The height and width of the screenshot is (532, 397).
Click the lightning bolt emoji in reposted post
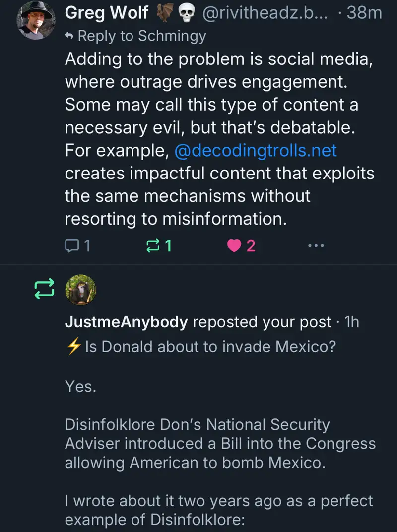73,347
